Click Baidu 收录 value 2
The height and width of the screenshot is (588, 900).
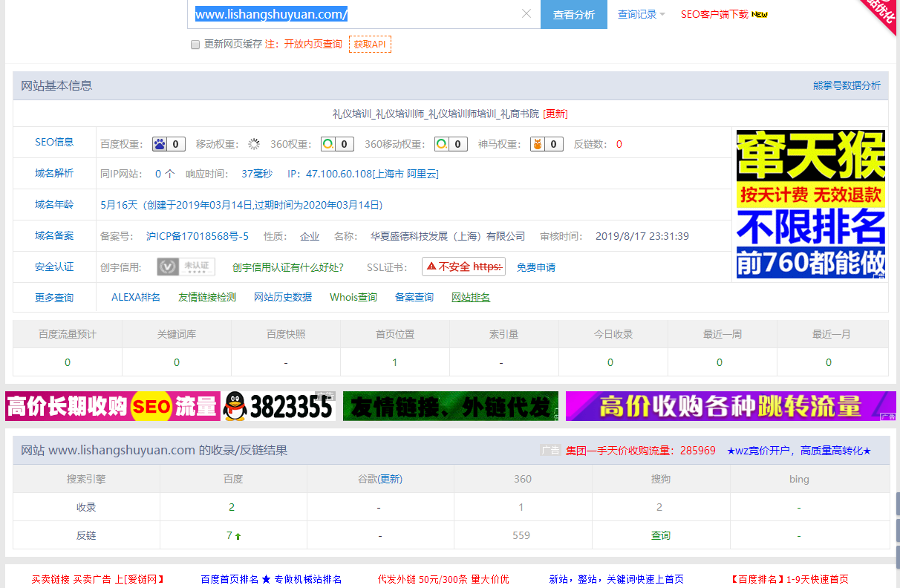tap(232, 507)
